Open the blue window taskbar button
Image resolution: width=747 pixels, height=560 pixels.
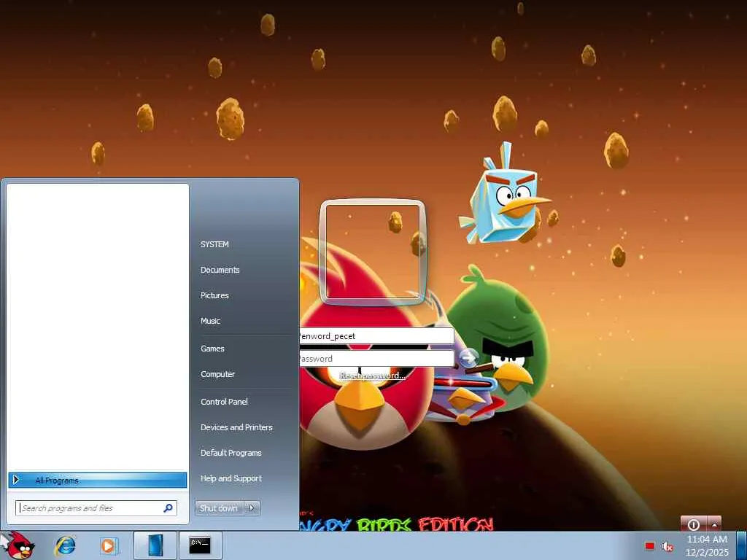click(155, 545)
